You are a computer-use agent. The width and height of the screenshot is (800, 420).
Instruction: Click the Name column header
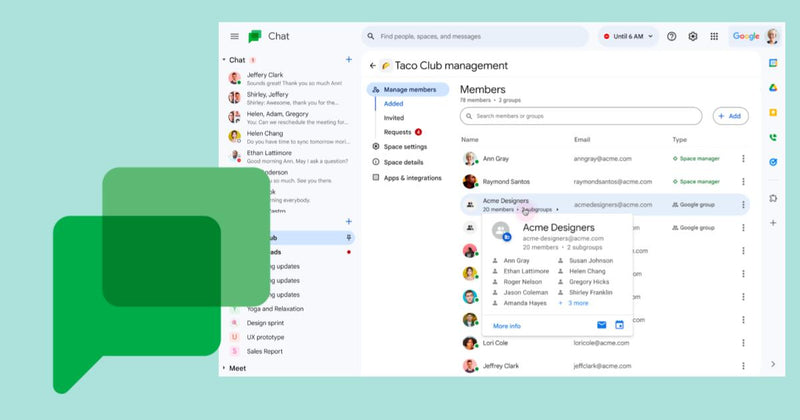click(469, 139)
